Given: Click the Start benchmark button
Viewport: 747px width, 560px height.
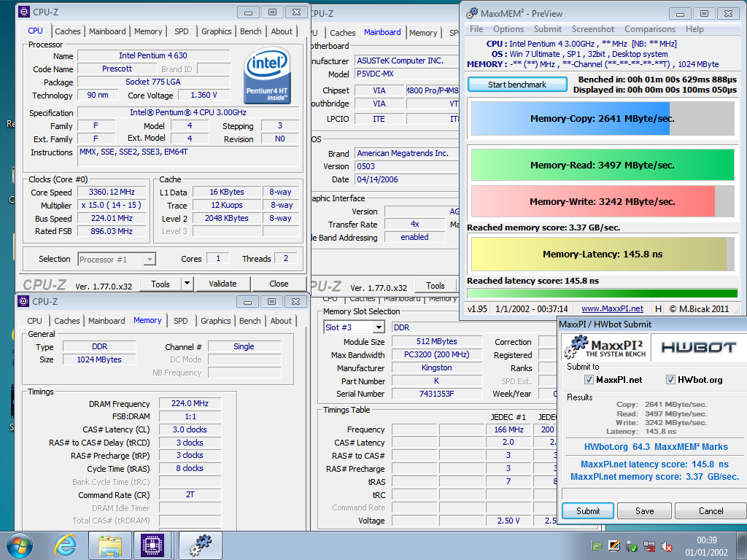Looking at the screenshot, I should tap(517, 85).
